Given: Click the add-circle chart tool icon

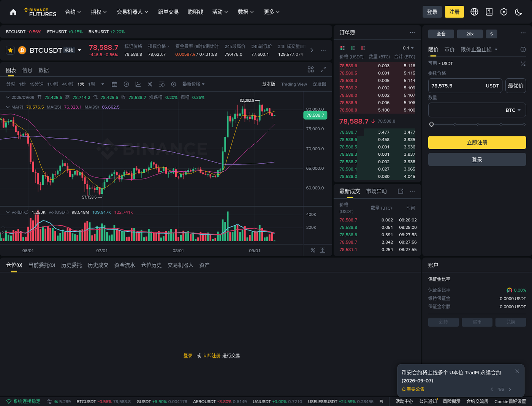Looking at the screenshot, I should [x=127, y=84].
